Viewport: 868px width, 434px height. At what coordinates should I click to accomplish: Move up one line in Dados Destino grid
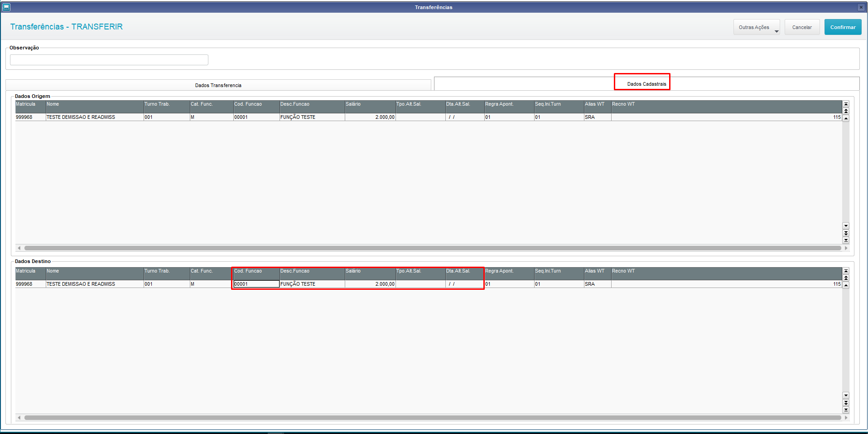pyautogui.click(x=846, y=285)
